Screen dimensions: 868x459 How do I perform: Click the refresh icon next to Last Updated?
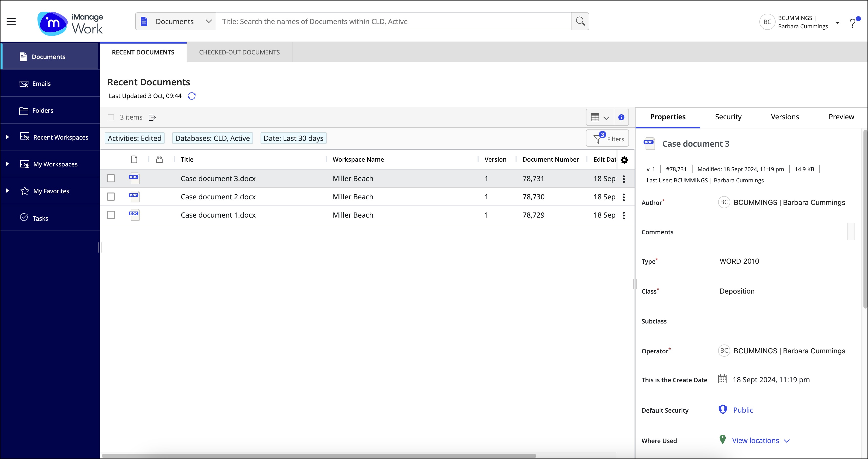pos(192,96)
